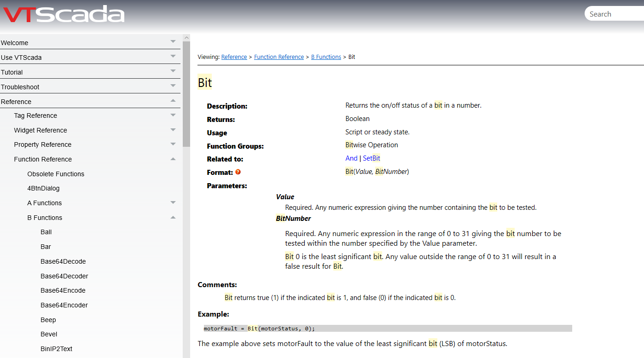Go to B Functions breadcrumb link
This screenshot has width=644, height=358.
point(326,57)
